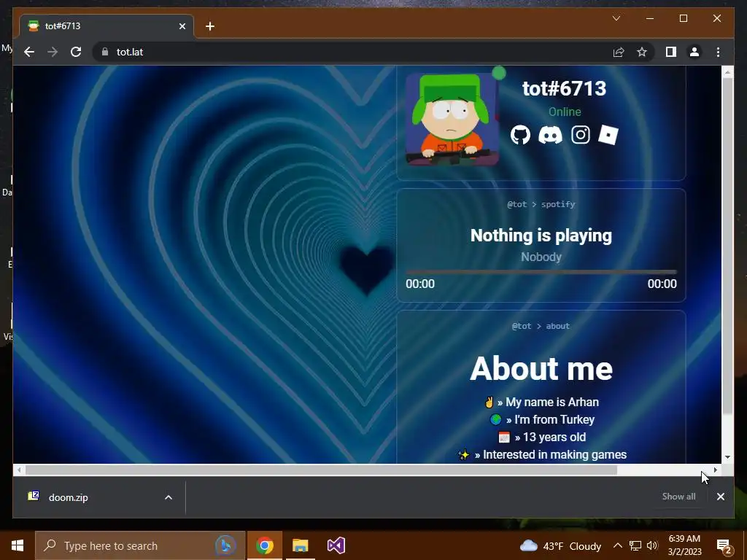Close the downloads bar
The image size is (747, 560).
pyautogui.click(x=720, y=497)
